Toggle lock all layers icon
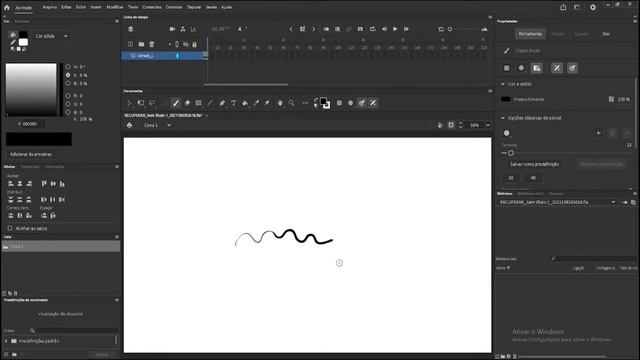The height and width of the screenshot is (360, 640). pos(194,44)
